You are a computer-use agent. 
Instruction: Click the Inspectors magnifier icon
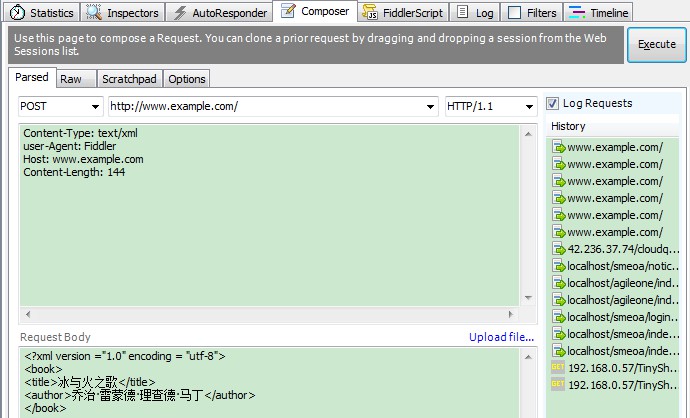coord(94,12)
